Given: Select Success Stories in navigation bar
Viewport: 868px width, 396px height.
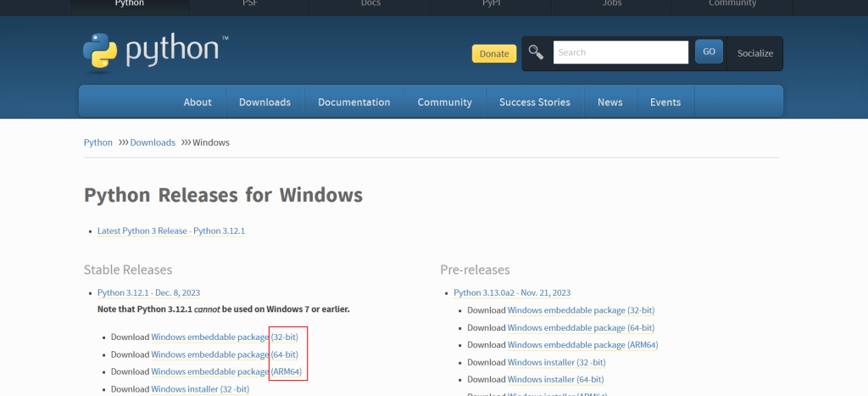Looking at the screenshot, I should pos(534,102).
